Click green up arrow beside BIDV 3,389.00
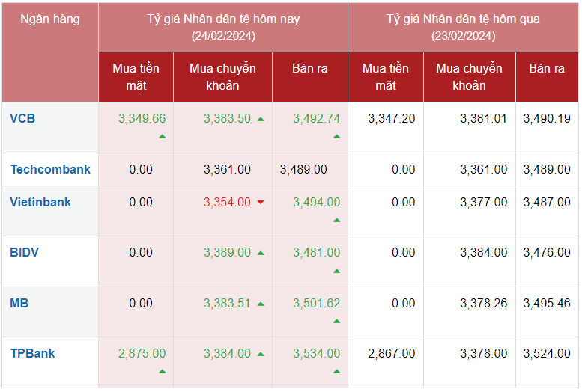This screenshot has width=582, height=392. 261,254
